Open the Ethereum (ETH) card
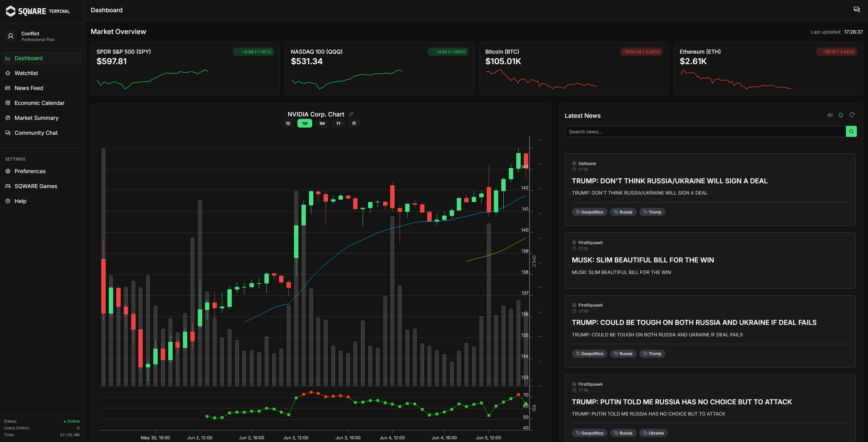The width and height of the screenshot is (868, 442). [768, 69]
